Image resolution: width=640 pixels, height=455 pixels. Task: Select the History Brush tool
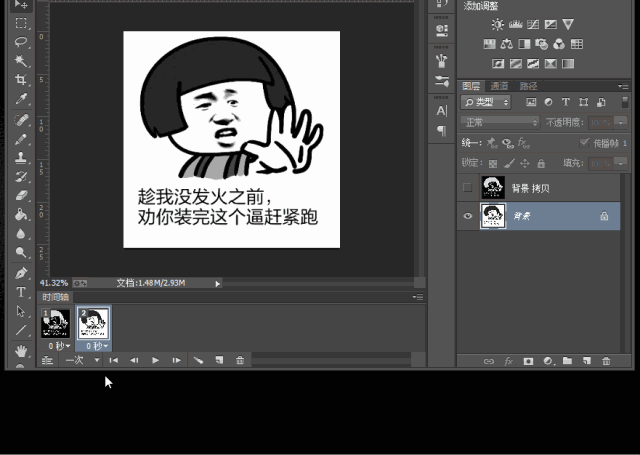pos(21,177)
